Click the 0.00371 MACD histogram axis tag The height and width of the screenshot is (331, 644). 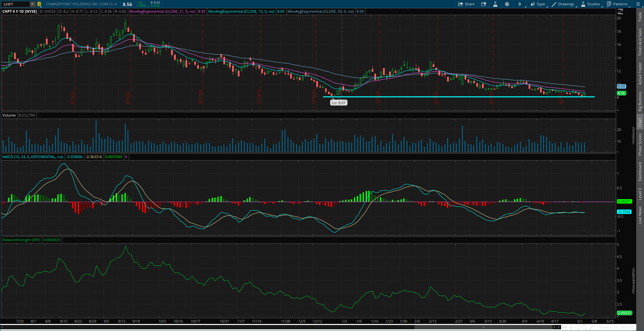[624, 201]
